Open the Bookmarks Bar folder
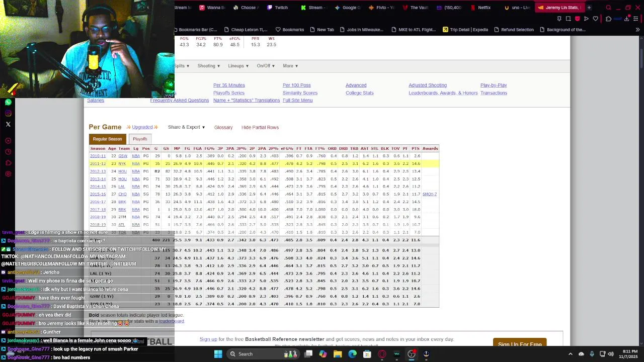Image resolution: width=644 pixels, height=362 pixels. (x=195, y=30)
